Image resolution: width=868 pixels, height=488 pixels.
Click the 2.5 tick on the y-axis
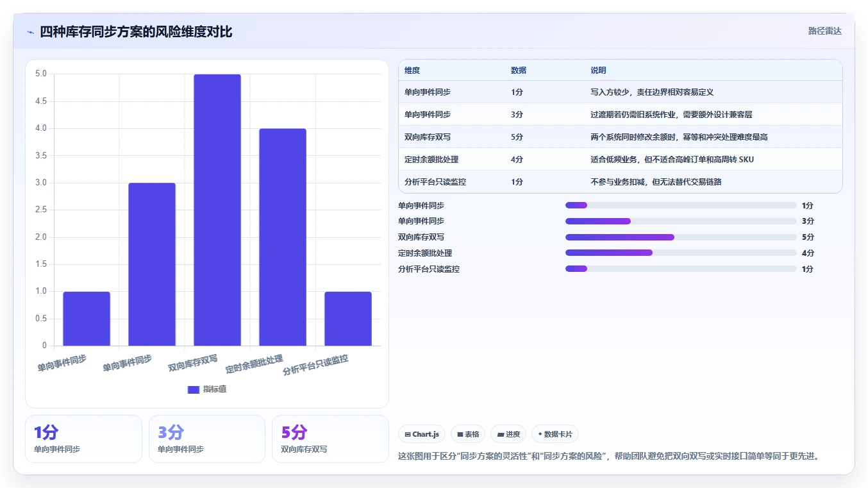point(41,210)
